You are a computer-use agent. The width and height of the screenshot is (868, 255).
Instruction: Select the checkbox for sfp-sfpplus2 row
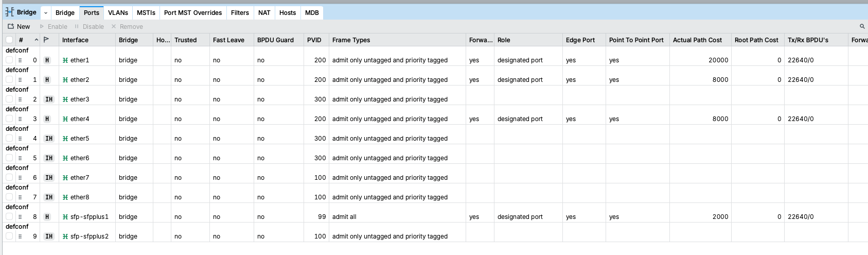[9, 236]
